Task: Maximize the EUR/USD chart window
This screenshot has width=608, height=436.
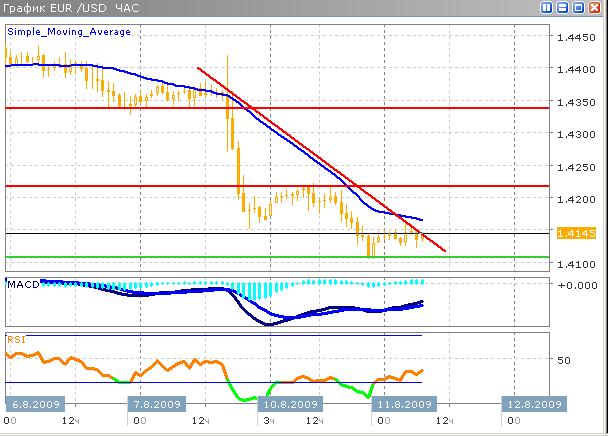Action: click(x=578, y=8)
